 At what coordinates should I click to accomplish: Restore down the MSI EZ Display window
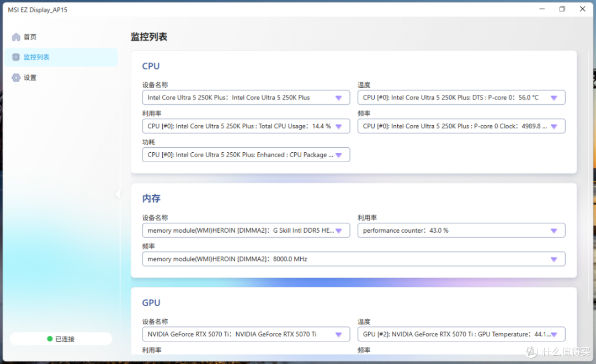[562, 9]
